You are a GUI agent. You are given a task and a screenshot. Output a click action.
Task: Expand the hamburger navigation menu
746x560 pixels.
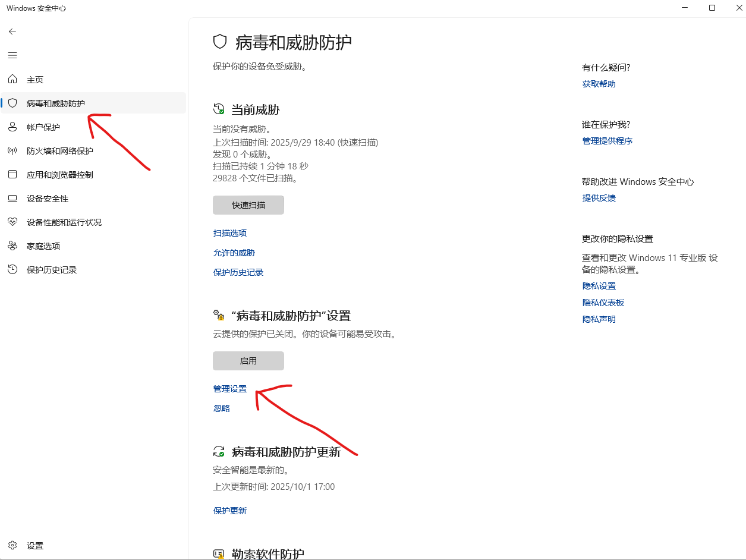[12, 55]
